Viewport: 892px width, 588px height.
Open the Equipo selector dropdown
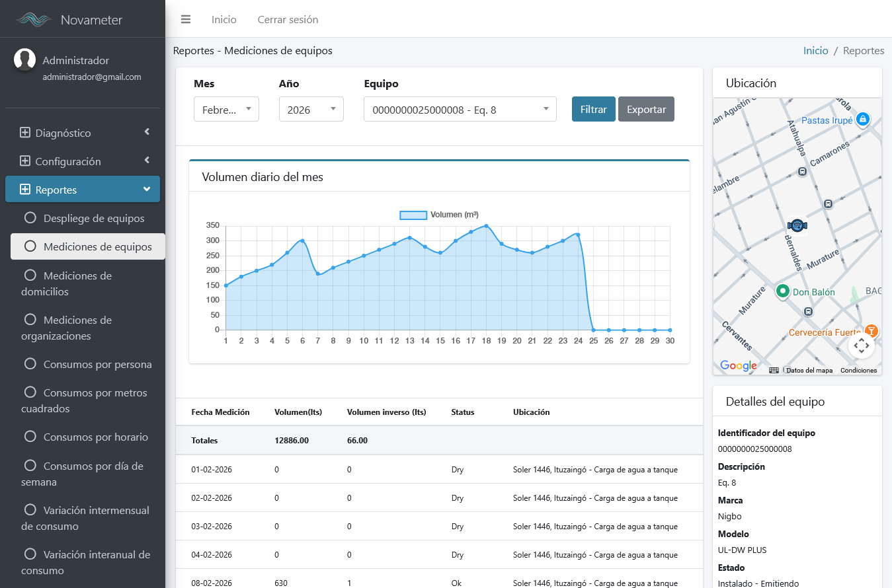[x=460, y=110]
